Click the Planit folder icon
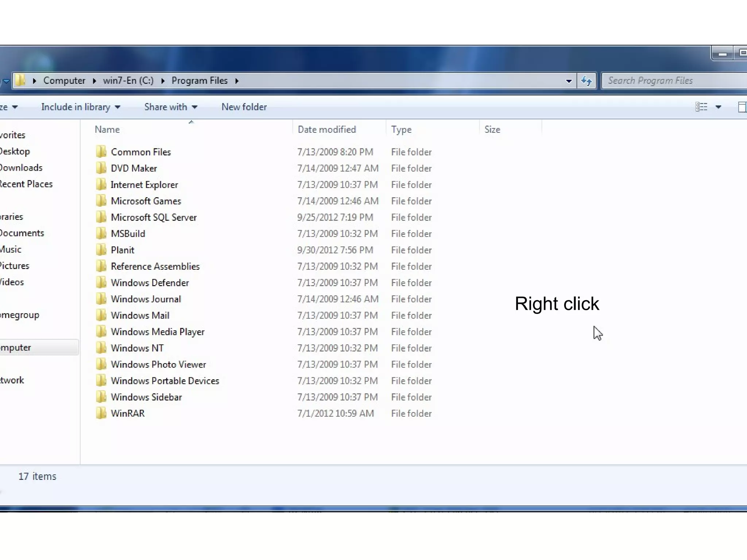 pos(101,250)
